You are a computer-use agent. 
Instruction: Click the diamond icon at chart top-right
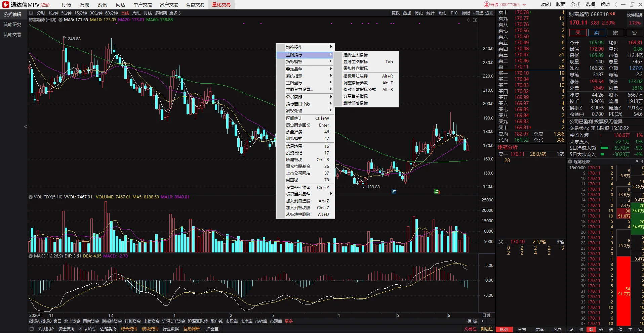point(469,20)
